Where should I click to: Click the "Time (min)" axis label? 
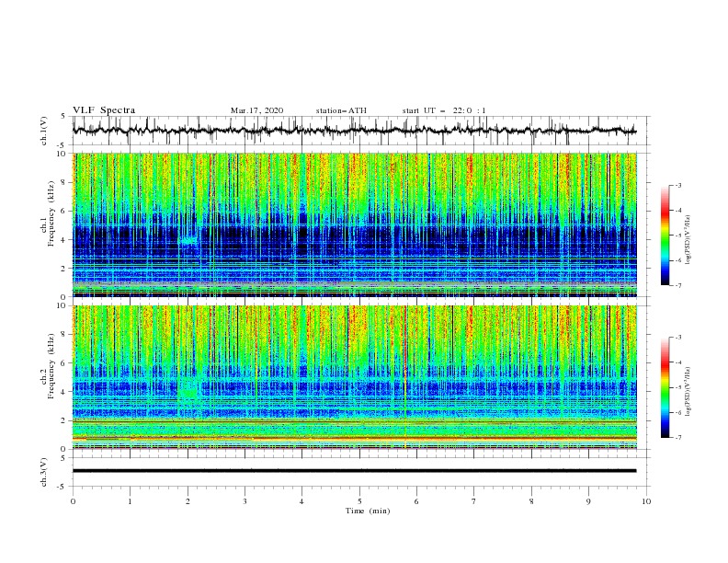point(368,511)
